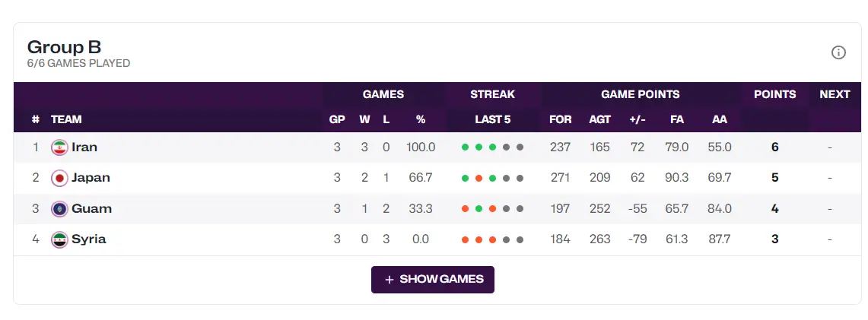Click the TEAM column header

[x=66, y=119]
